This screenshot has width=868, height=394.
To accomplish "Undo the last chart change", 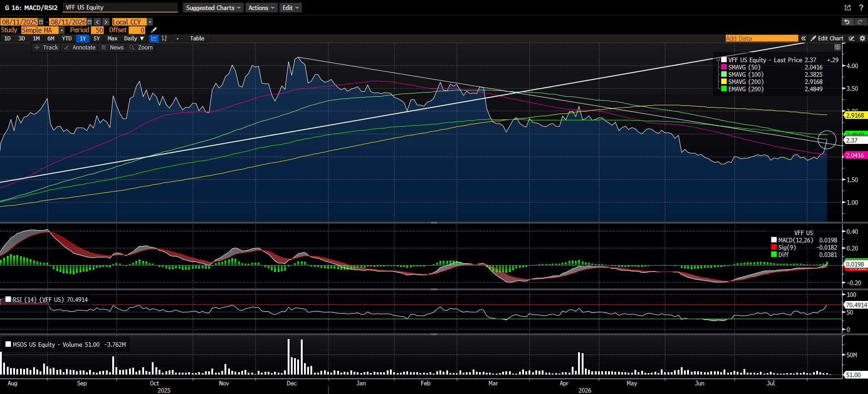I will 847,22.
